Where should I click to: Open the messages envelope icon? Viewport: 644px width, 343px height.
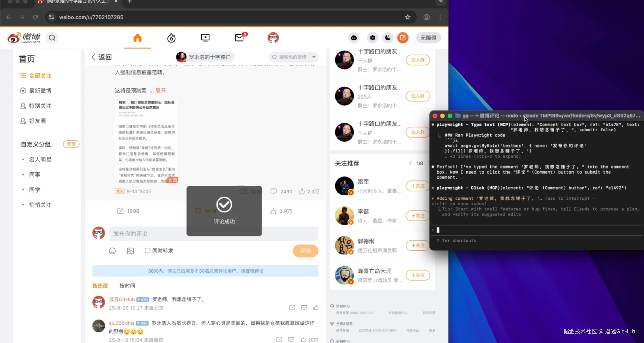pos(239,38)
